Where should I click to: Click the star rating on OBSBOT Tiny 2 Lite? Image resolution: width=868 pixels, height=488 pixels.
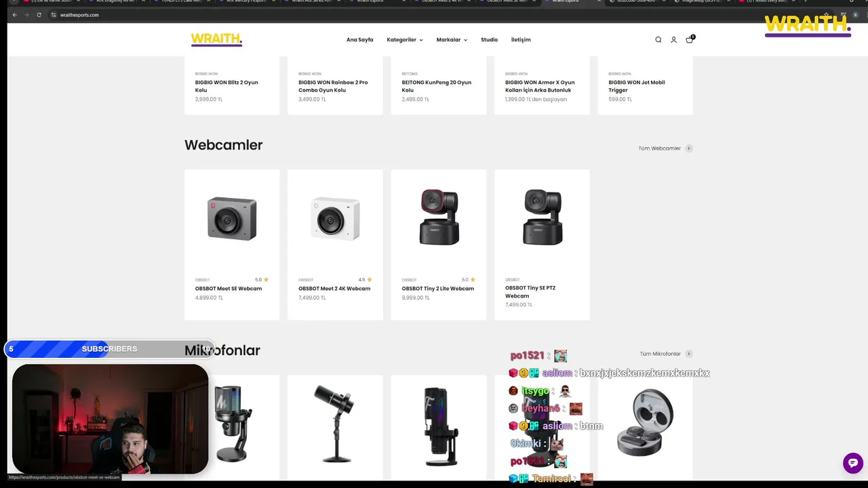tap(469, 279)
